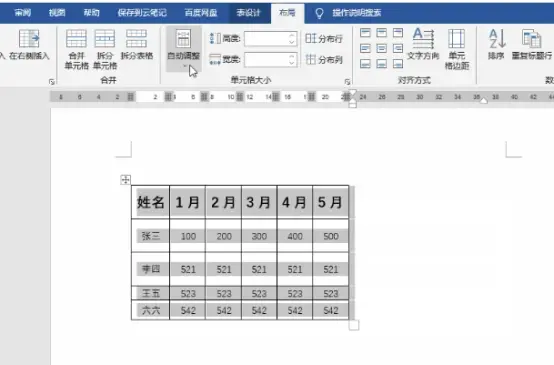
Task: Align cell text center
Action: click(x=381, y=48)
